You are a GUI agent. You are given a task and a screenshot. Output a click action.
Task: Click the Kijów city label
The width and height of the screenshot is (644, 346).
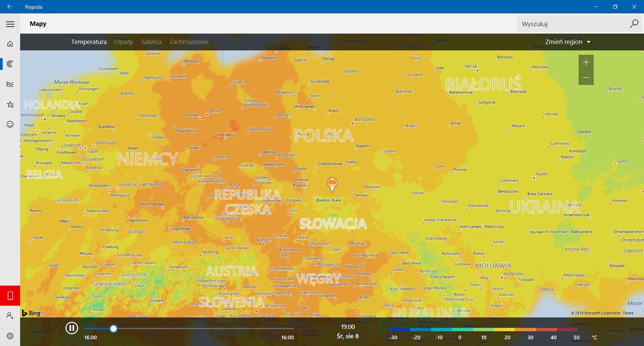(x=541, y=174)
